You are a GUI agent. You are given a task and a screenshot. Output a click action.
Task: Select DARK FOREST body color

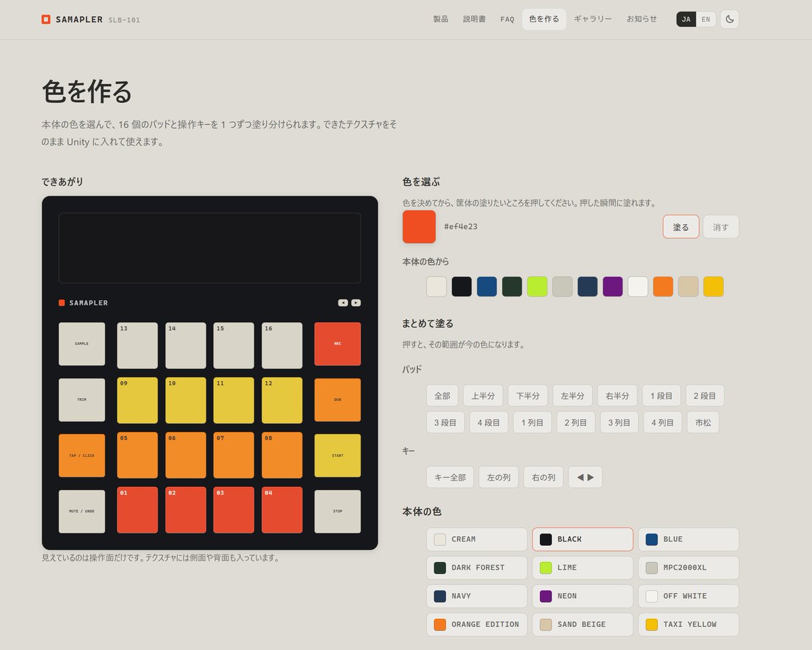click(x=477, y=567)
